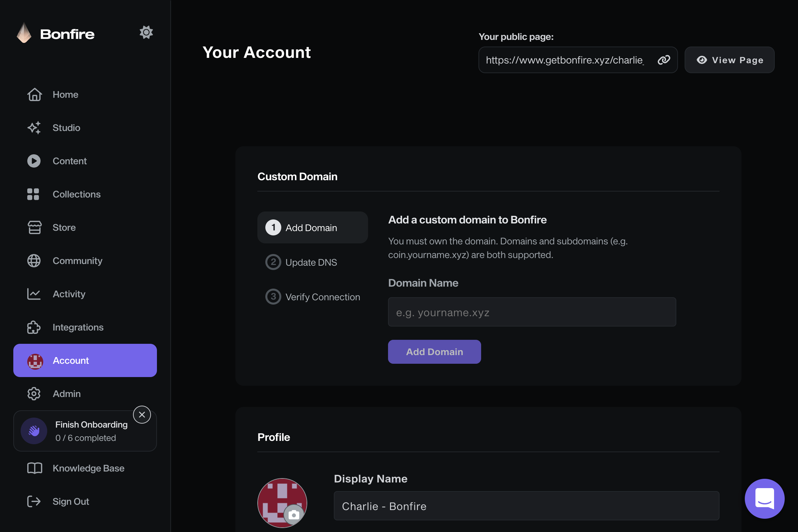Open the Content section
The image size is (798, 532).
[x=85, y=161]
